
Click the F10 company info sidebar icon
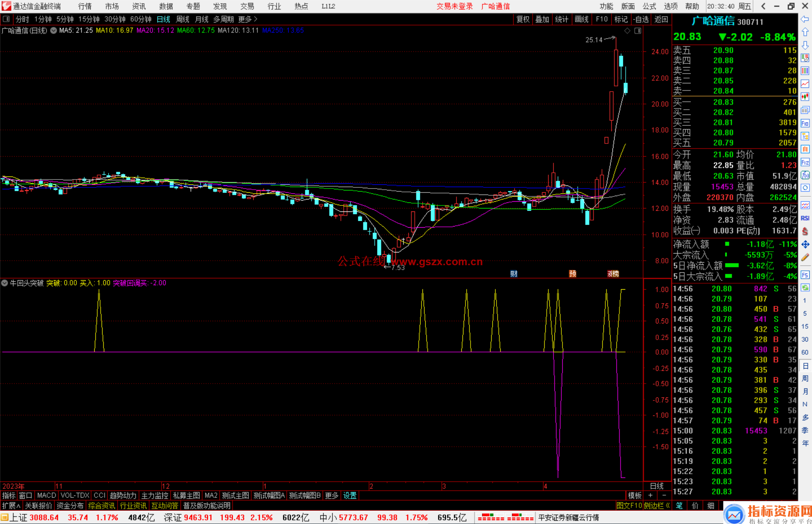point(805,123)
